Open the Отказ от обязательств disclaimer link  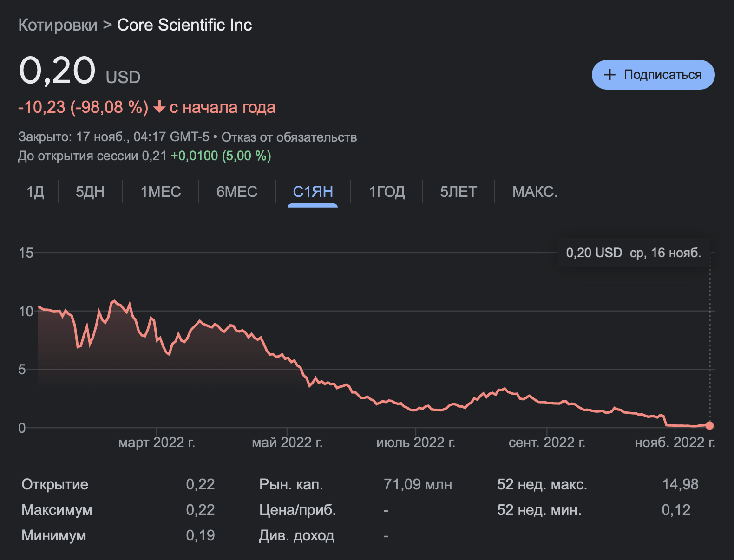click(289, 137)
